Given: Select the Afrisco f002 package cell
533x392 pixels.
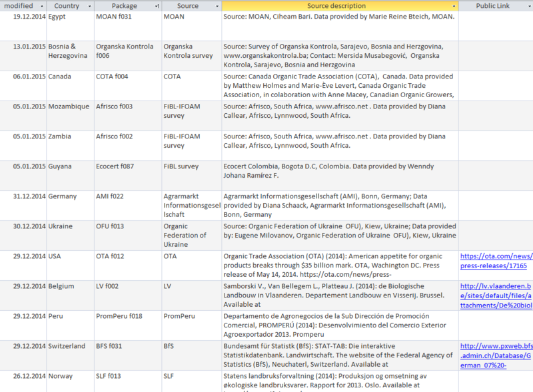Looking at the screenshot, I should [x=128, y=146].
